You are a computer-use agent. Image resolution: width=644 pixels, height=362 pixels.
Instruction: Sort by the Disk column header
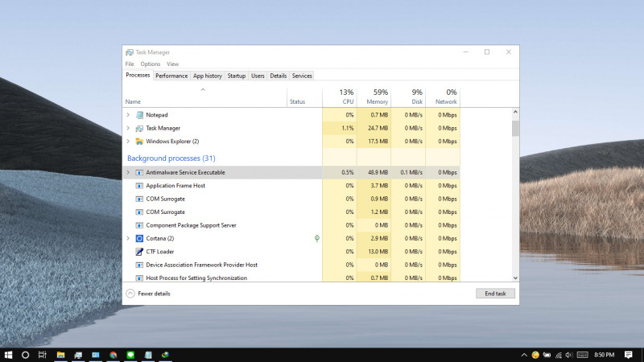click(408, 97)
